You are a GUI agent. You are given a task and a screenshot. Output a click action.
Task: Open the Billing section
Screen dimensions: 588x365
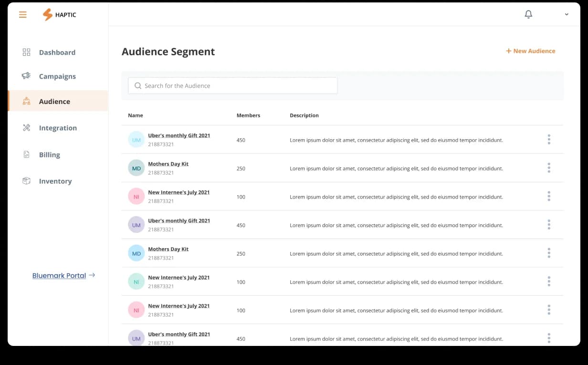tap(49, 155)
